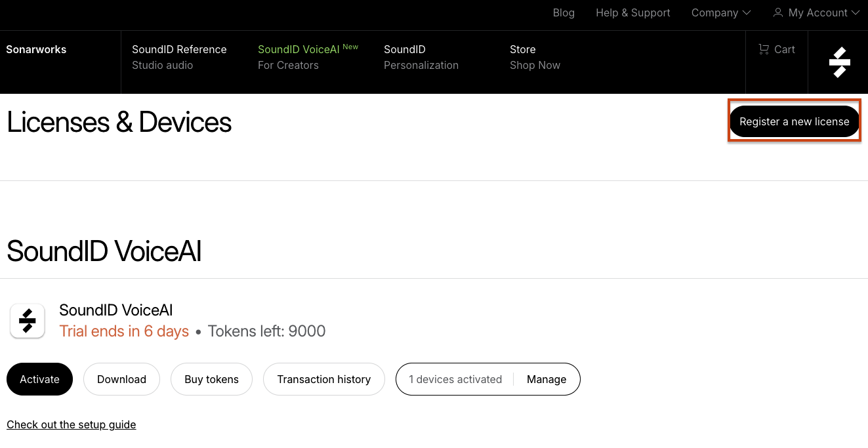Click '1 devices activated' text
Screen dimensions: 868x448
point(455,379)
